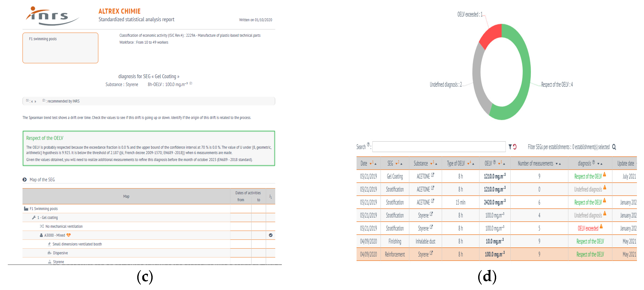
Task: Click the help icon next to Search label
Action: [x=368, y=144]
